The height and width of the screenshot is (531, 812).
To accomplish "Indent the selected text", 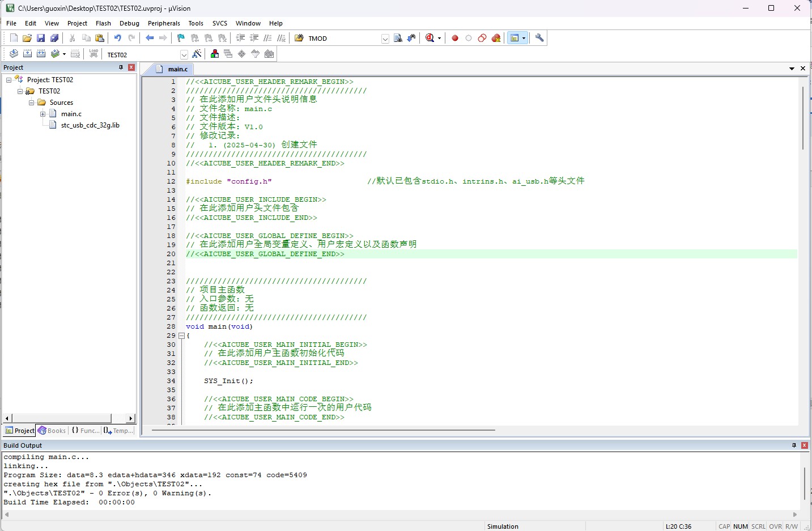I will coord(240,38).
